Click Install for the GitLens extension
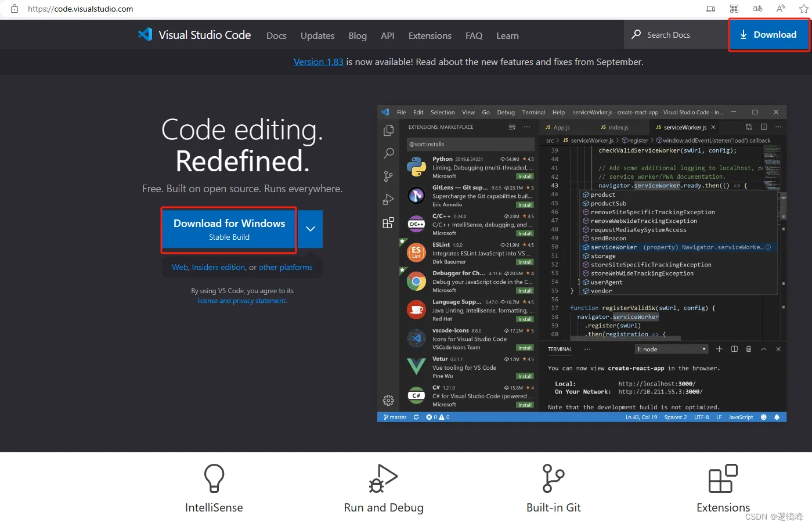Image resolution: width=812 pixels, height=526 pixels. pos(525,205)
